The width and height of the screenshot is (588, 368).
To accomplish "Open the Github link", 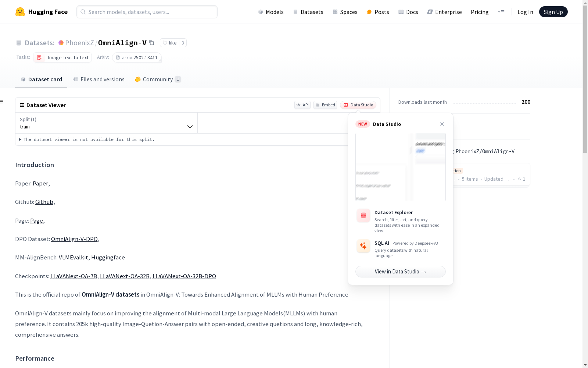I will click(x=44, y=202).
